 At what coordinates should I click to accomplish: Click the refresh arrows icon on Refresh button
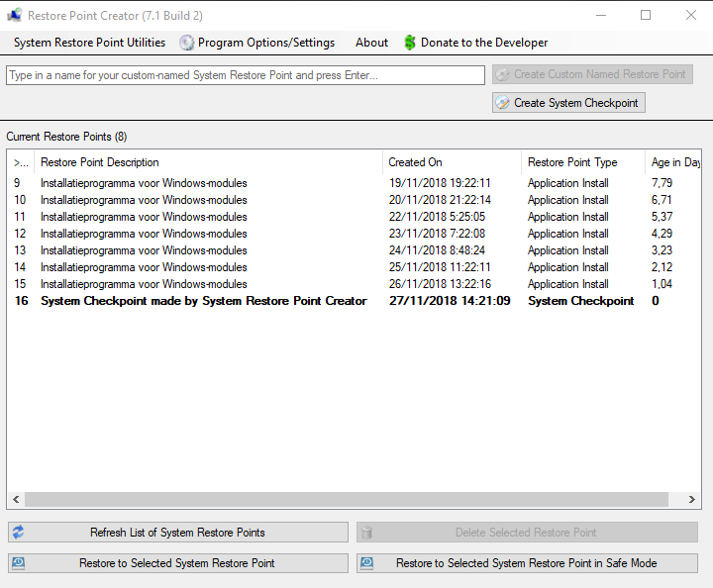(18, 533)
